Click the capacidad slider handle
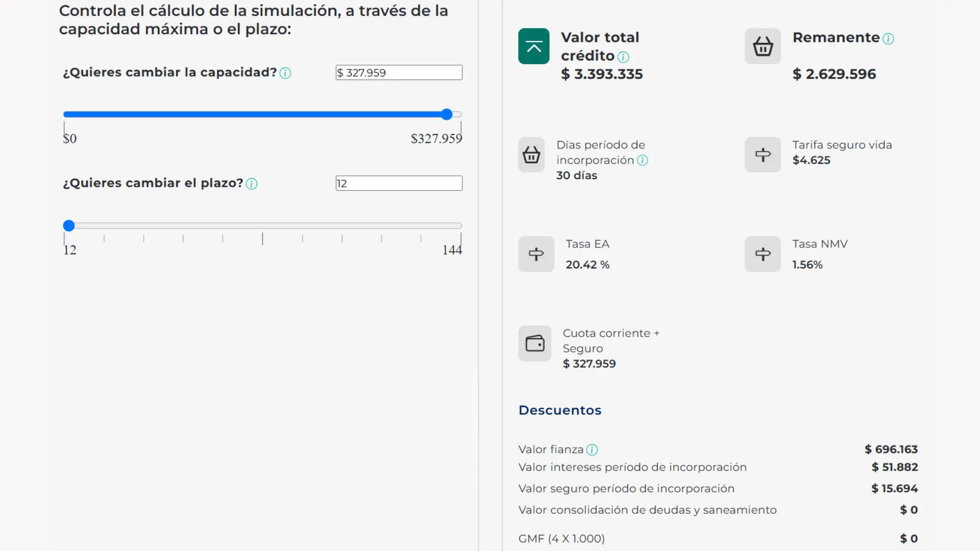This screenshot has width=980, height=551. pos(447,114)
